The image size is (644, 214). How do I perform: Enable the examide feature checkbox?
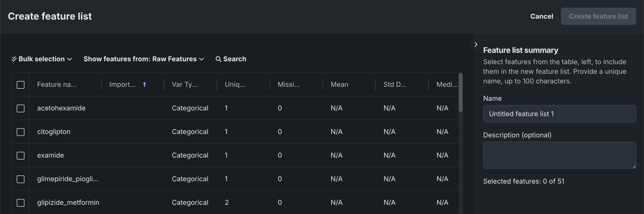[x=21, y=156]
